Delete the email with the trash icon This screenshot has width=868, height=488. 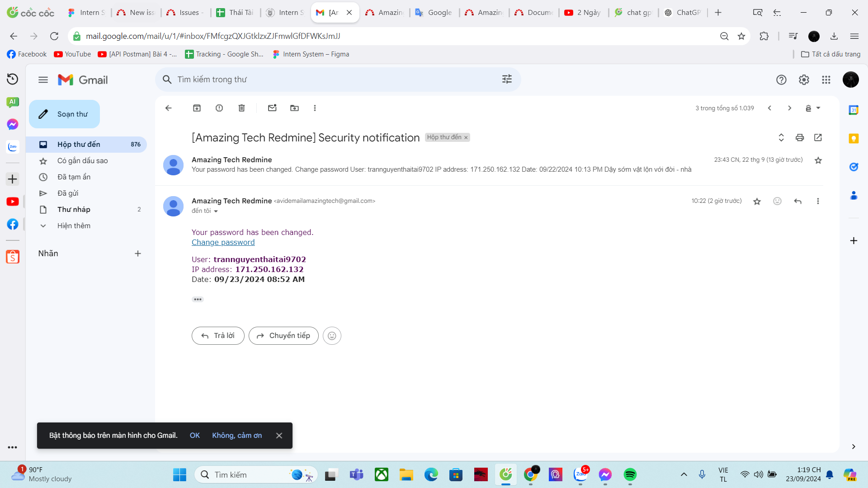tap(241, 108)
